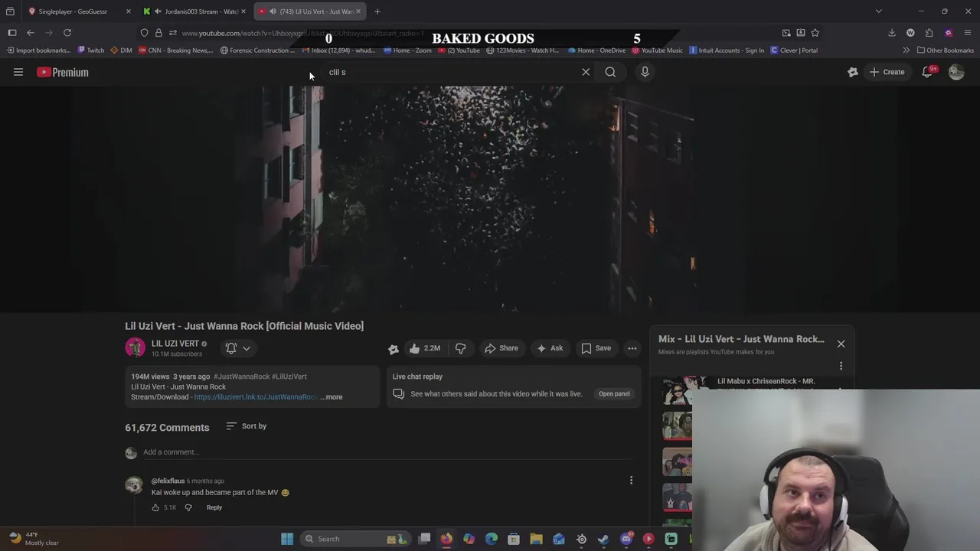Open the YouTube Music bookmark
This screenshot has height=551, width=980.
point(657,51)
